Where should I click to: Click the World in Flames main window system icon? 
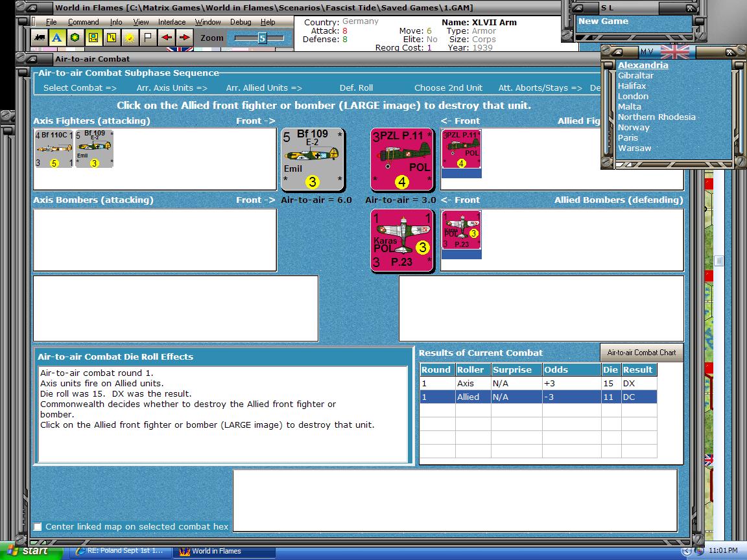pos(33,8)
